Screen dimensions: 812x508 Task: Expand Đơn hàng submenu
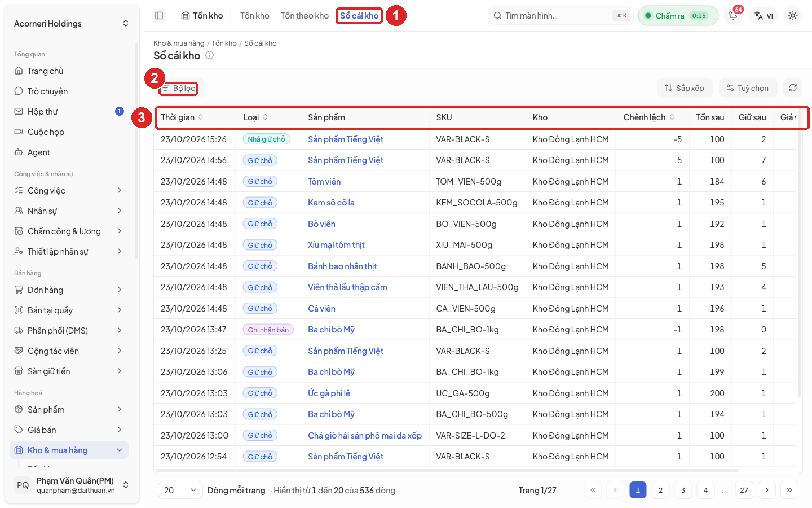(69, 290)
